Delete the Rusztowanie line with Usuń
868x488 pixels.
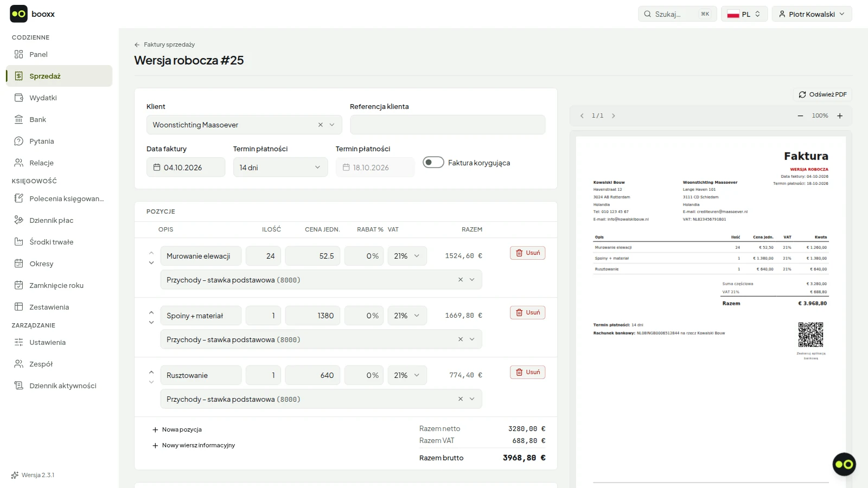point(527,372)
